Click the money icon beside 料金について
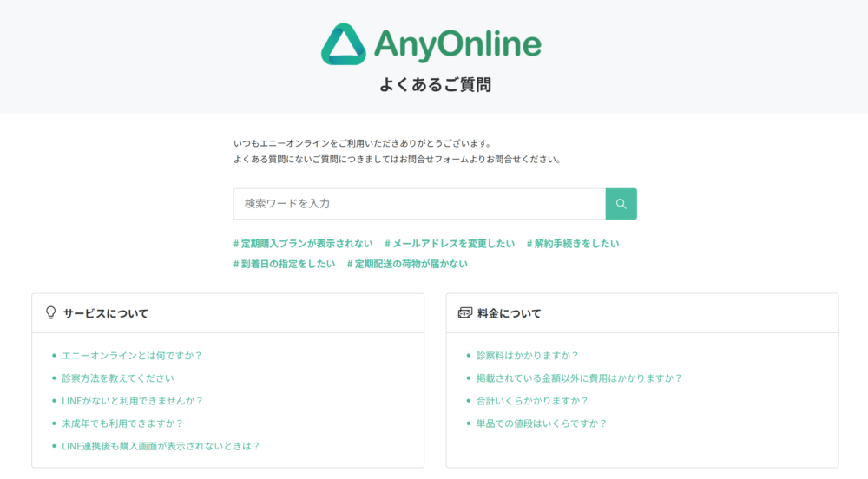 465,313
